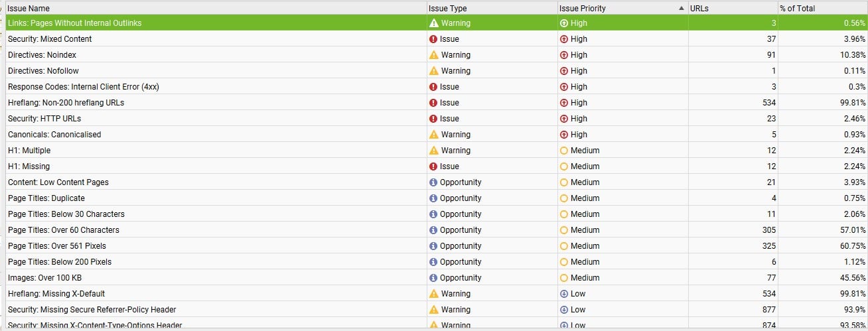868x331 pixels.
Task: Select Links: Pages Without Internal Outlinks row
Action: 74,23
